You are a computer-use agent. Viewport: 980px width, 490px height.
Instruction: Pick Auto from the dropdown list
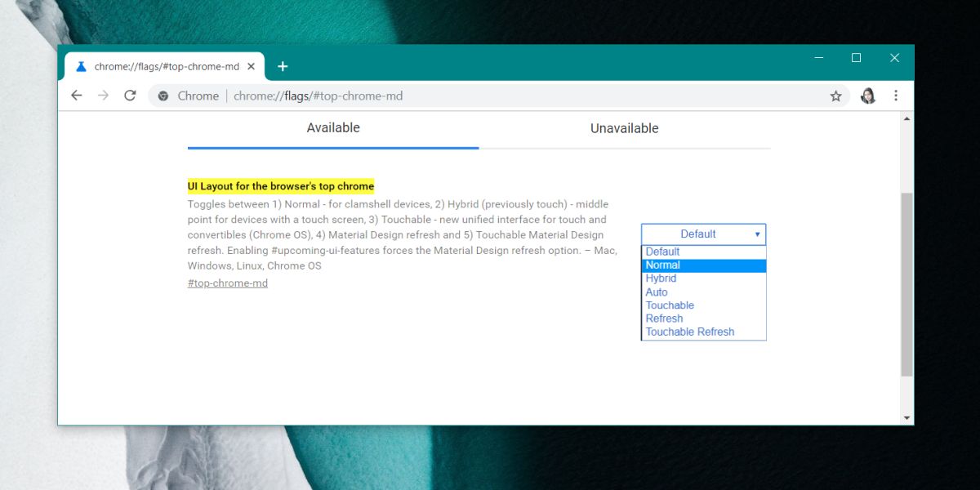(704, 292)
